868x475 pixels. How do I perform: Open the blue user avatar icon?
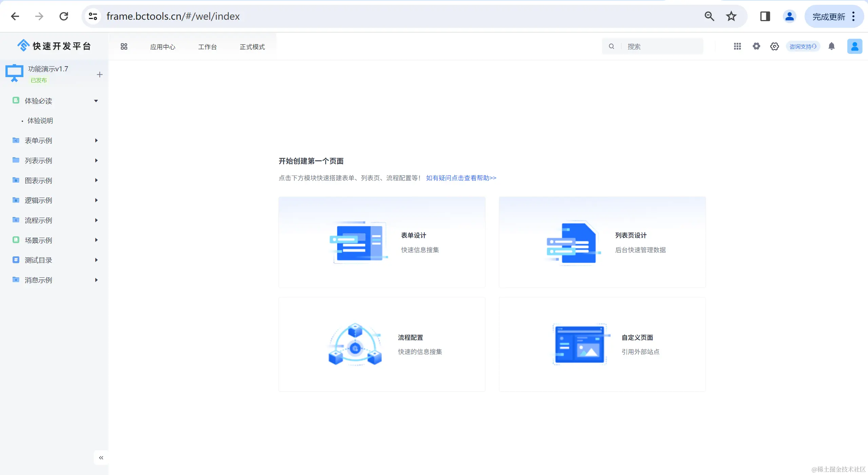854,46
